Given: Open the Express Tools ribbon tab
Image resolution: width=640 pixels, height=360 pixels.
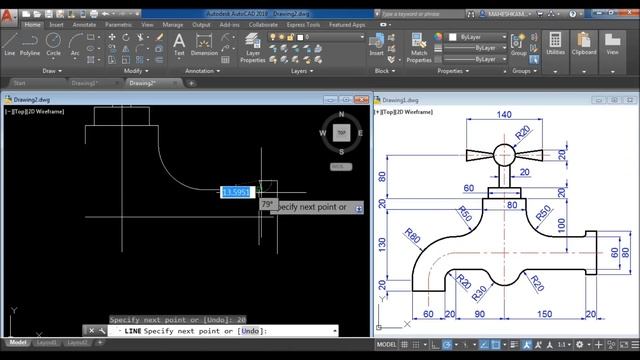Looking at the screenshot, I should click(x=303, y=25).
